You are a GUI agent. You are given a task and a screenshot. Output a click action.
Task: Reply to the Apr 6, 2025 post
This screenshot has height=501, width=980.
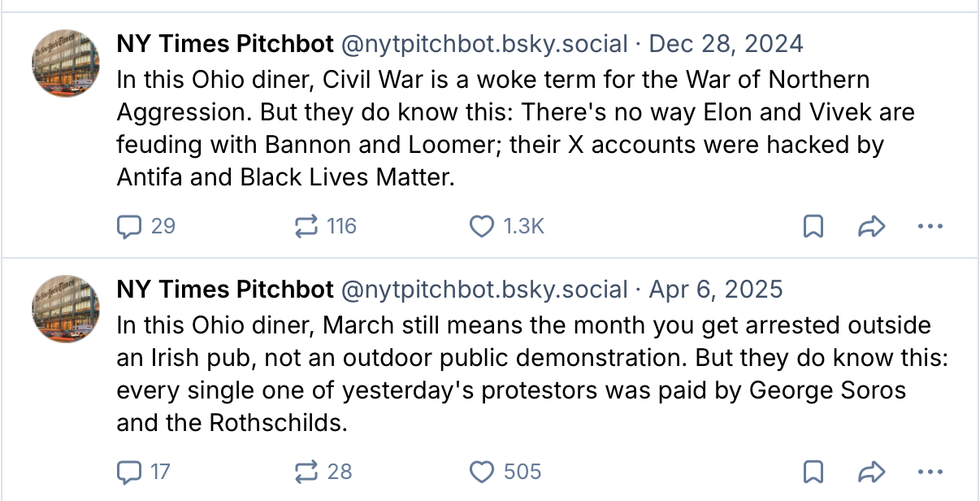pyautogui.click(x=129, y=472)
